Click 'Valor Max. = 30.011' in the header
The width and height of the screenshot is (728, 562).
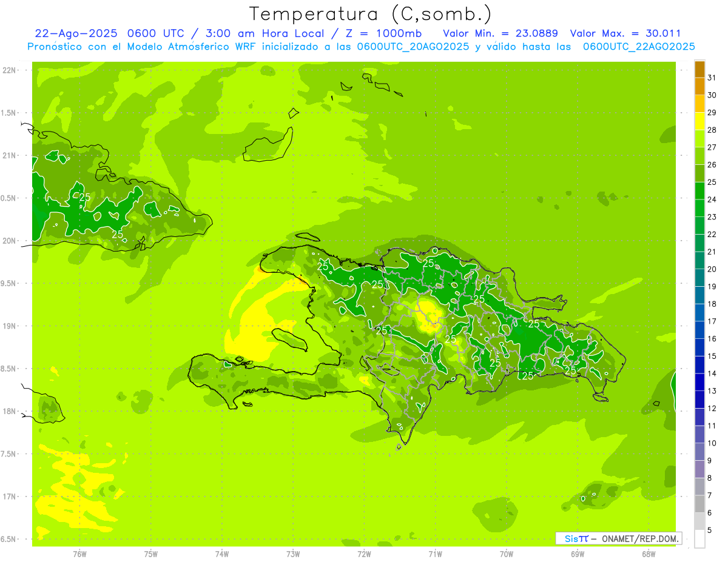coord(625,33)
